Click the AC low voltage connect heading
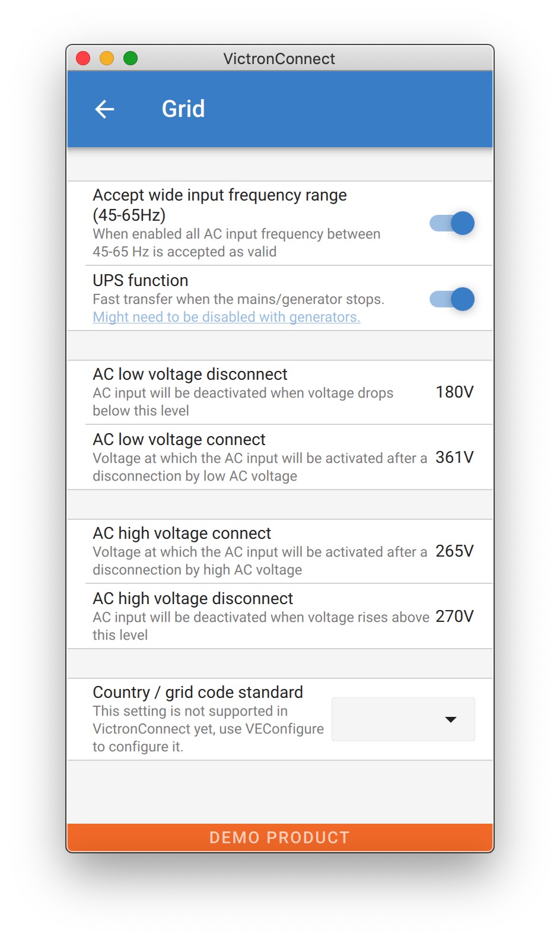 [x=179, y=440]
